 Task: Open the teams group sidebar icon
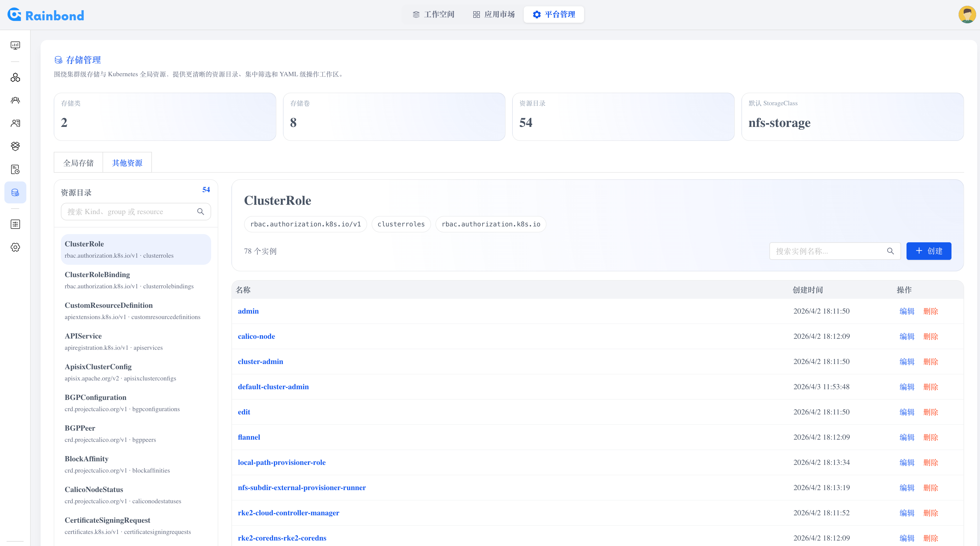[15, 100]
